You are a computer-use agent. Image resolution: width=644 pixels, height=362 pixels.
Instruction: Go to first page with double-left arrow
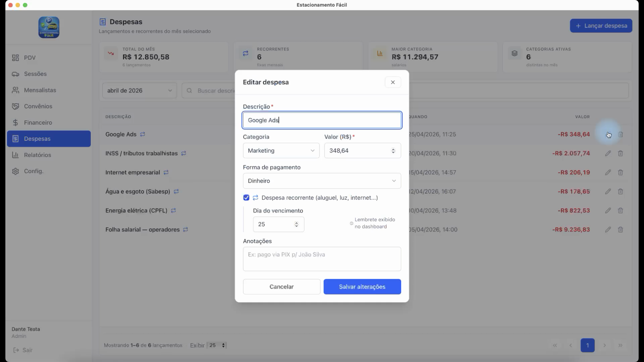tap(555, 345)
